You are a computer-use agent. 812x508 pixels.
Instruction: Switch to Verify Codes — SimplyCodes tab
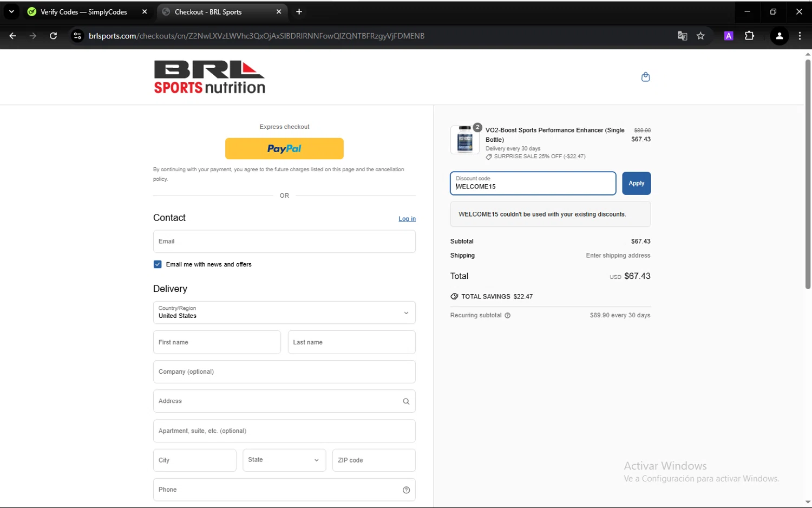click(x=84, y=11)
